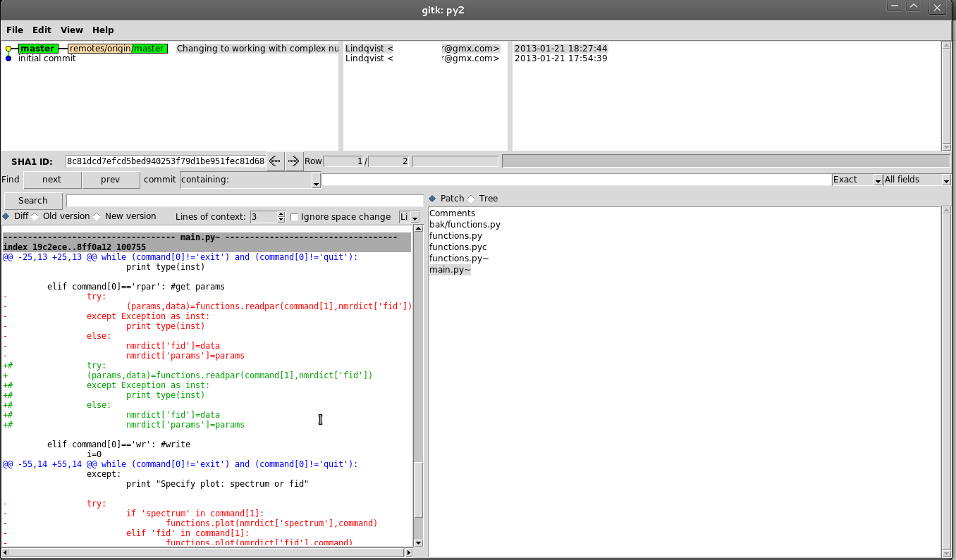Select the blue initial commit node
Image resolution: width=956 pixels, height=560 pixels.
[8, 58]
